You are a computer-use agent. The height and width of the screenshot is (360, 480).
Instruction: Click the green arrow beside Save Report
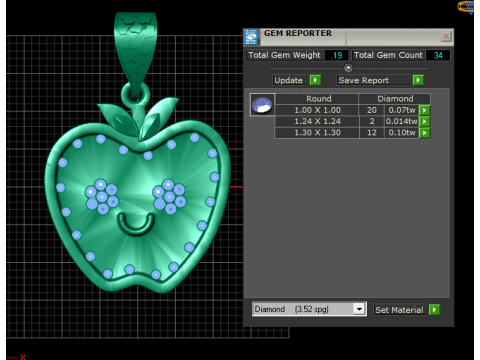pos(418,80)
